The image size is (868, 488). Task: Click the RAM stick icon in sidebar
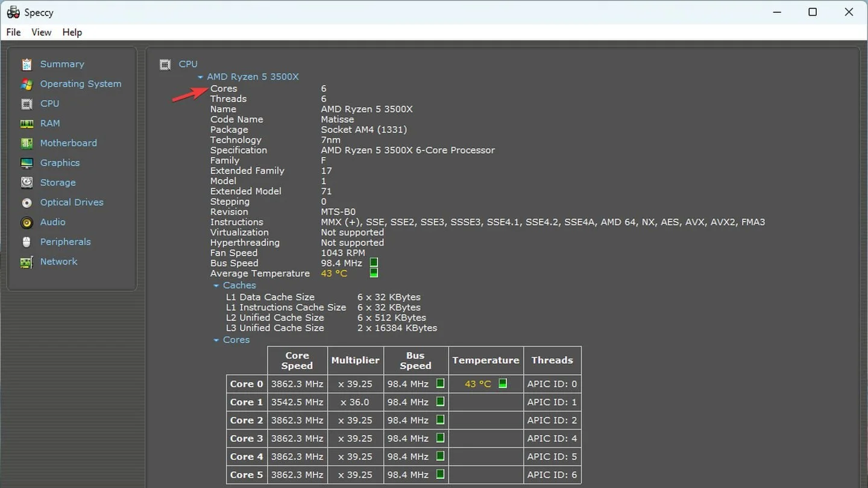[27, 124]
